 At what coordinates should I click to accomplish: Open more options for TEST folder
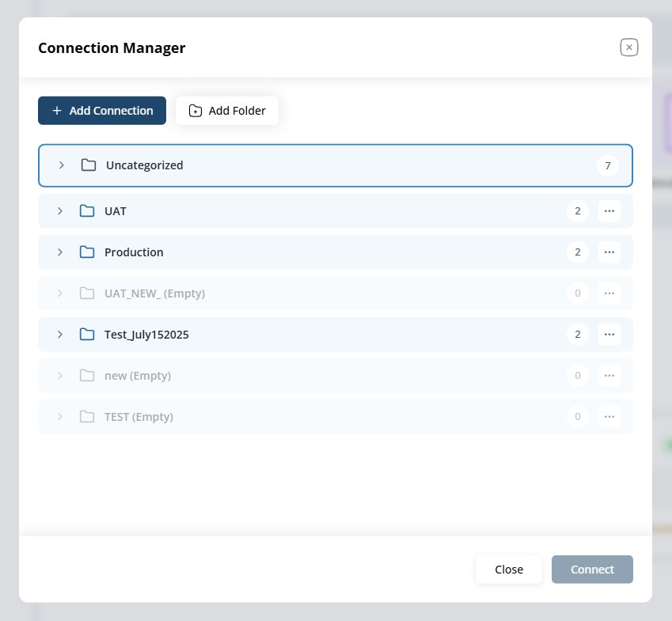609,417
